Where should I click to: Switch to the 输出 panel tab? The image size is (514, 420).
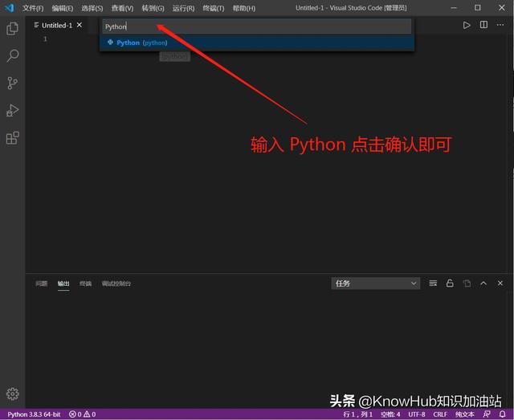click(63, 283)
